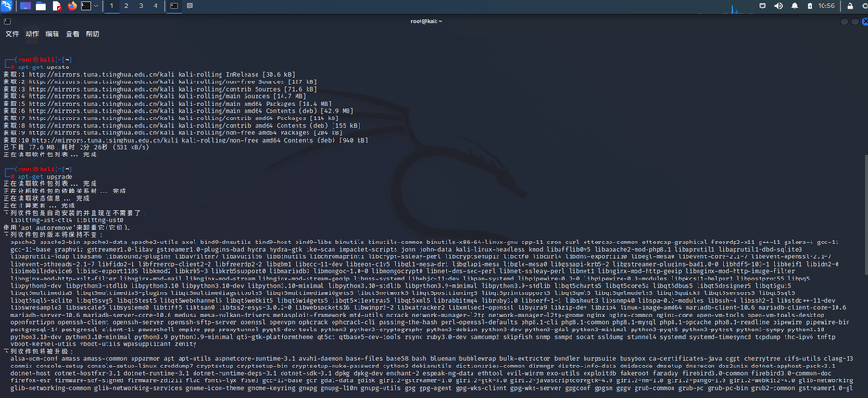This screenshot has width=868, height=398.
Task: Close the root@kali terminal window
Action: tap(865, 21)
